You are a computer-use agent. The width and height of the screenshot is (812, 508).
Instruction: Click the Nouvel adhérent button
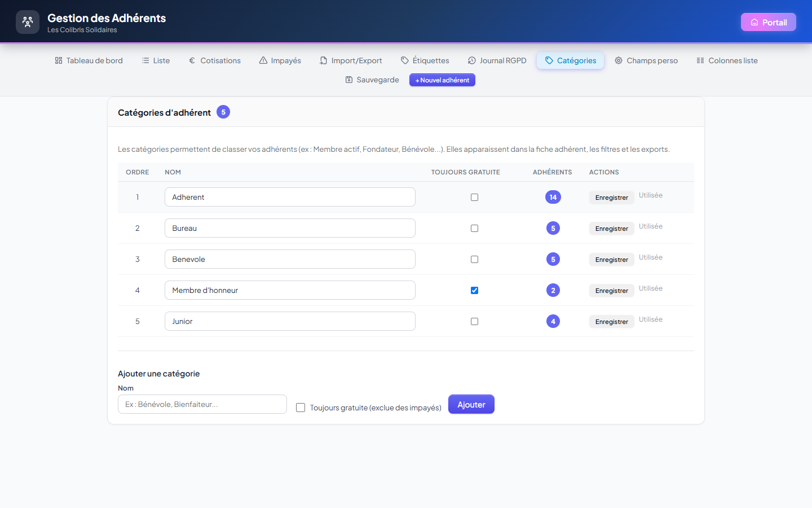pyautogui.click(x=442, y=80)
